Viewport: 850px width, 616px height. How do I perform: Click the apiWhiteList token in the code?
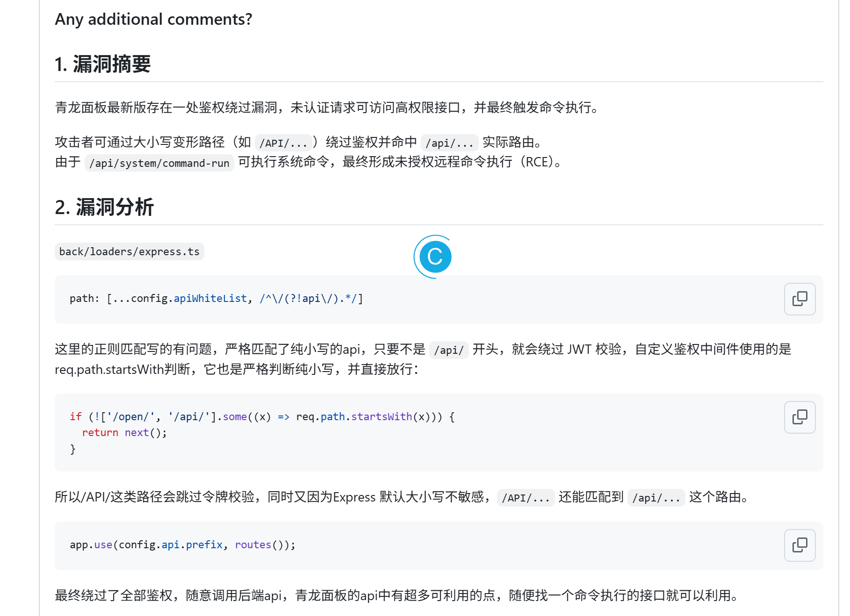tap(210, 299)
